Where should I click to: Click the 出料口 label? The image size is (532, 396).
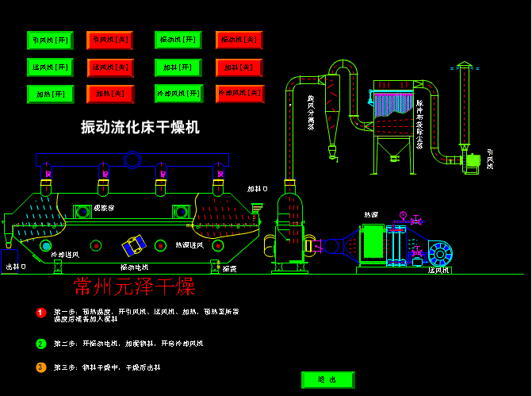tap(16, 267)
